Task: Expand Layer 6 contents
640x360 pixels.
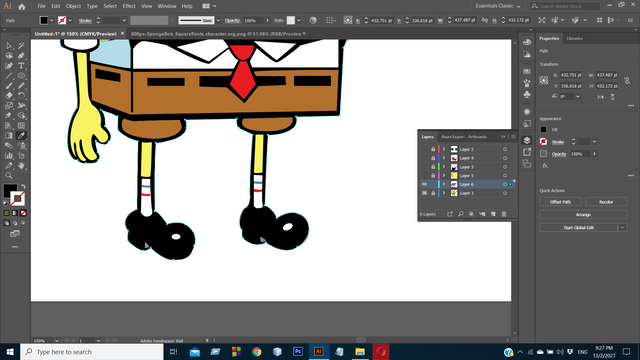Action: point(444,184)
